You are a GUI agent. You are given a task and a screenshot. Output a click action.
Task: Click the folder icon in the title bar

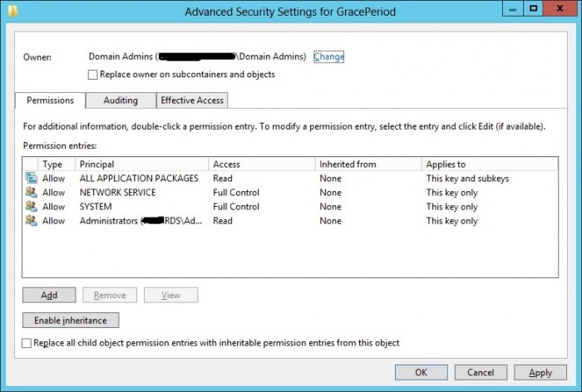point(12,11)
